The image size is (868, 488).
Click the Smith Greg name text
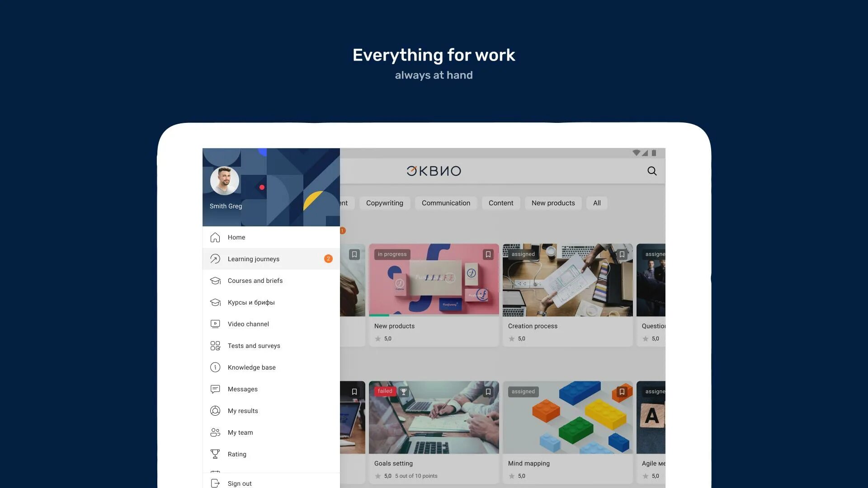click(x=226, y=206)
